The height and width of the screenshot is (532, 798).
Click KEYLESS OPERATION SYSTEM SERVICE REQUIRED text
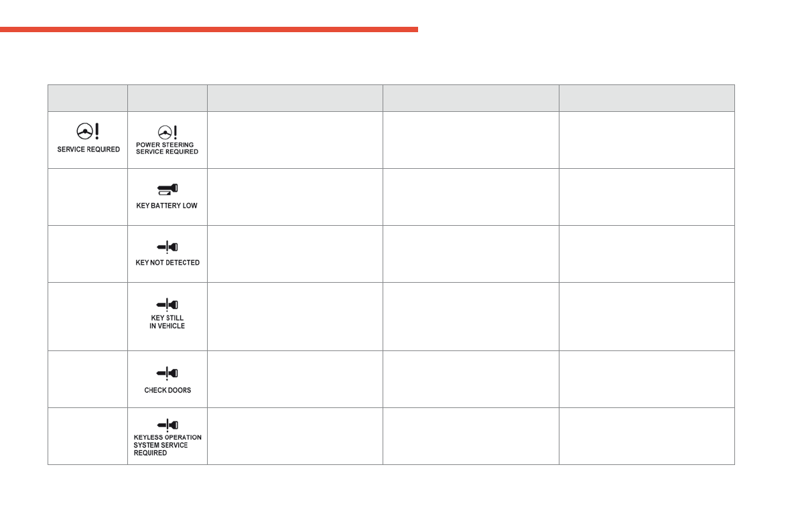pos(167,445)
